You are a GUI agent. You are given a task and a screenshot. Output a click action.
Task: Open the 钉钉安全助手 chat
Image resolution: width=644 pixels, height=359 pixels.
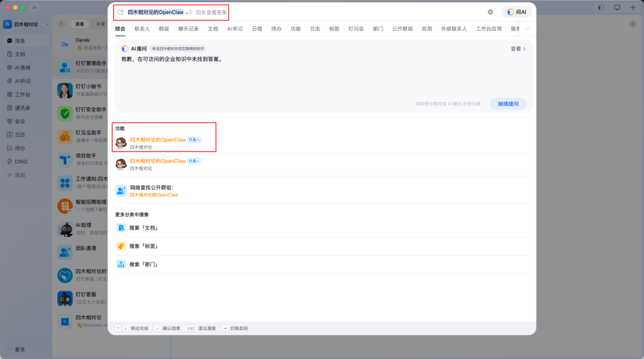coord(81,113)
